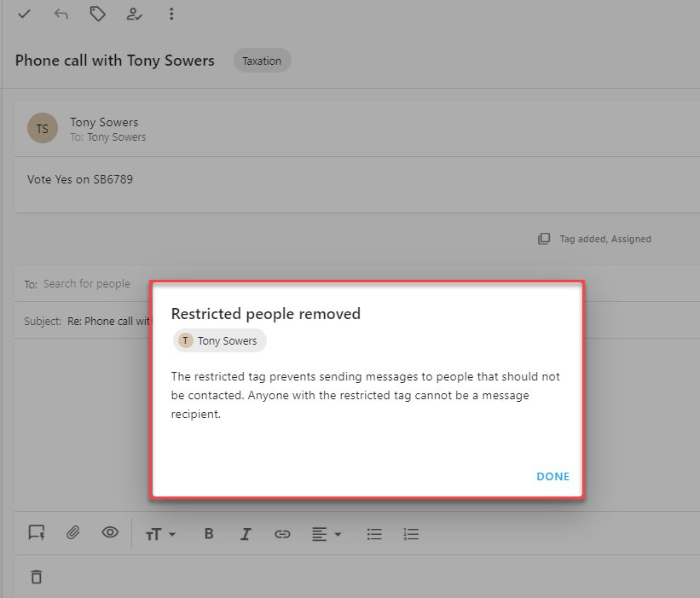Insert a bulleted list

click(374, 534)
